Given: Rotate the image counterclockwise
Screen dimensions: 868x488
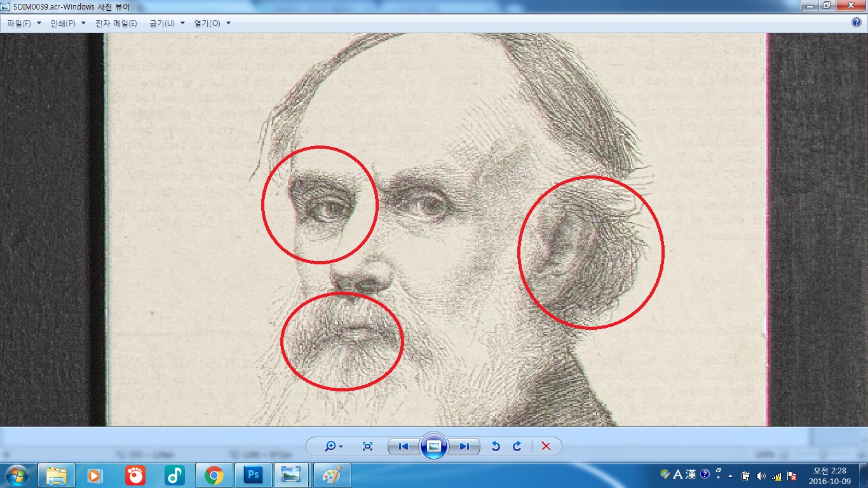Looking at the screenshot, I should (x=496, y=447).
